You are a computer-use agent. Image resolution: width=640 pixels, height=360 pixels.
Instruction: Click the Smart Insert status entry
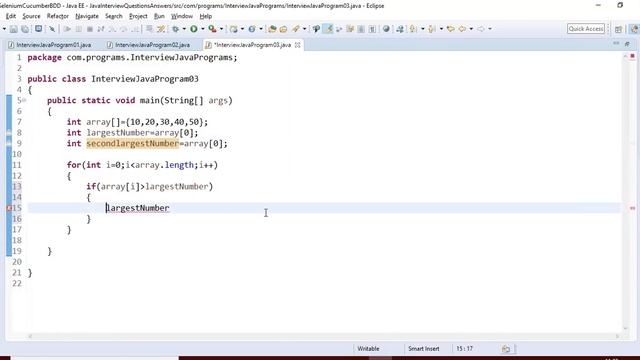(x=424, y=349)
